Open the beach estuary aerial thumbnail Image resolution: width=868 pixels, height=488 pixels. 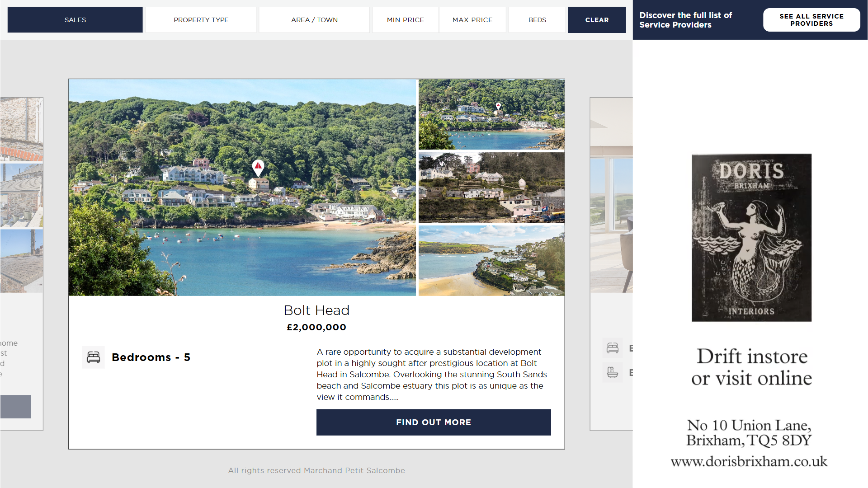491,261
